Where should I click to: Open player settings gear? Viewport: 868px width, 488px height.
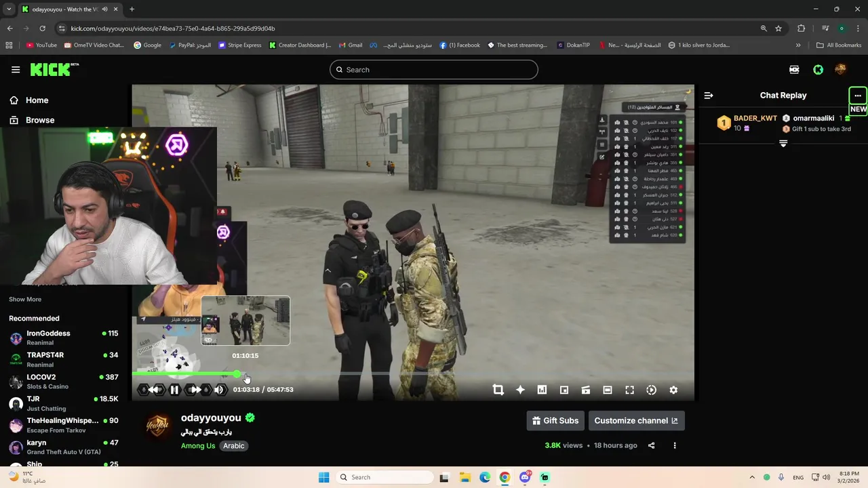pos(673,390)
